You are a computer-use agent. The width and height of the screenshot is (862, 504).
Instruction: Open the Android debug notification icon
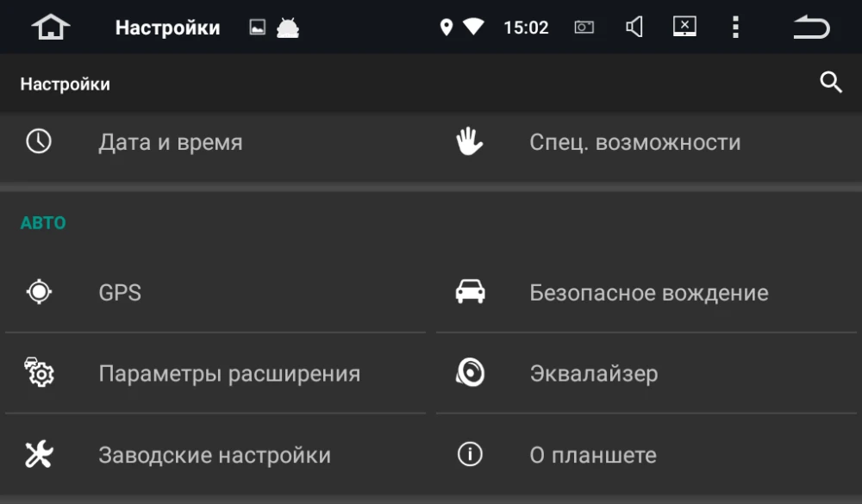(288, 28)
